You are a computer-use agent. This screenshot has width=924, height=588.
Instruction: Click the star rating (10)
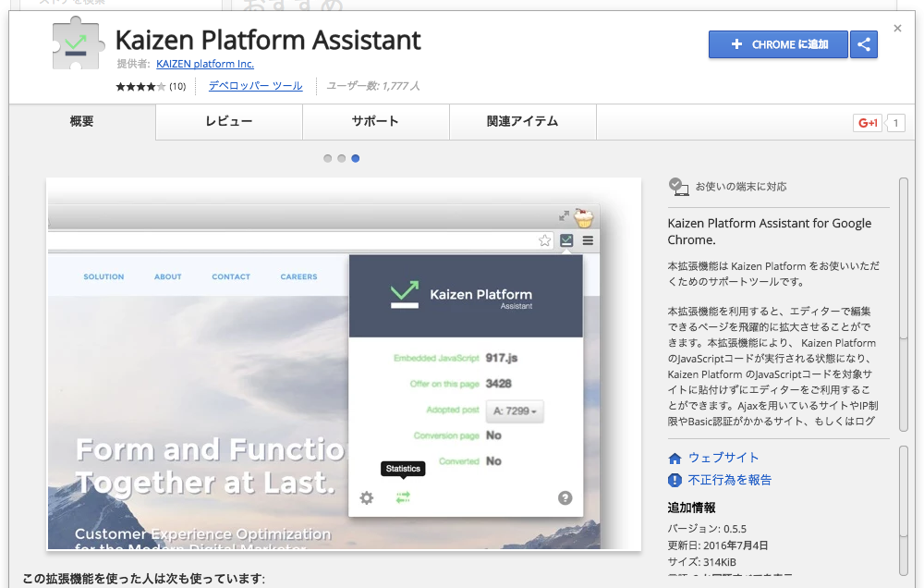(151, 87)
